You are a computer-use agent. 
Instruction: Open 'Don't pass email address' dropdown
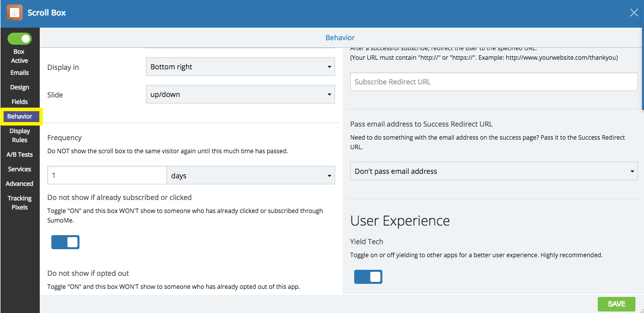494,171
